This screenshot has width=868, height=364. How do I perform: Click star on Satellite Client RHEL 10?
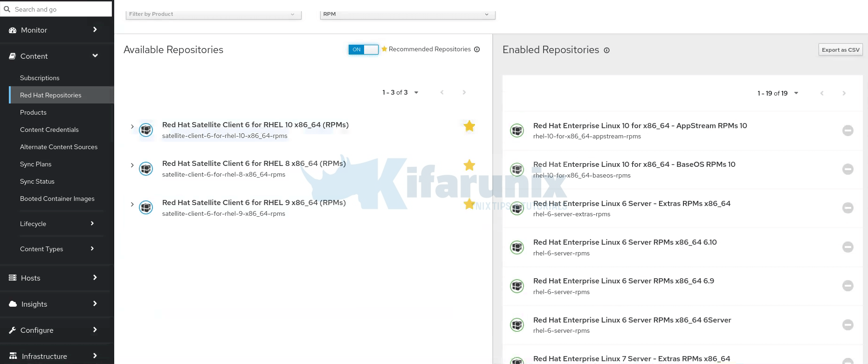[x=469, y=126]
